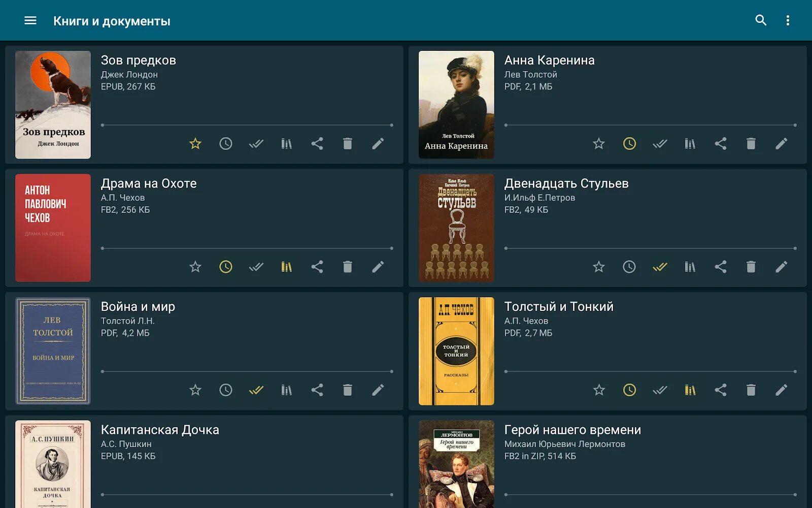Delete the book 'Двенадцать Стульев'
Screen dimensions: 812x508
pos(751,267)
